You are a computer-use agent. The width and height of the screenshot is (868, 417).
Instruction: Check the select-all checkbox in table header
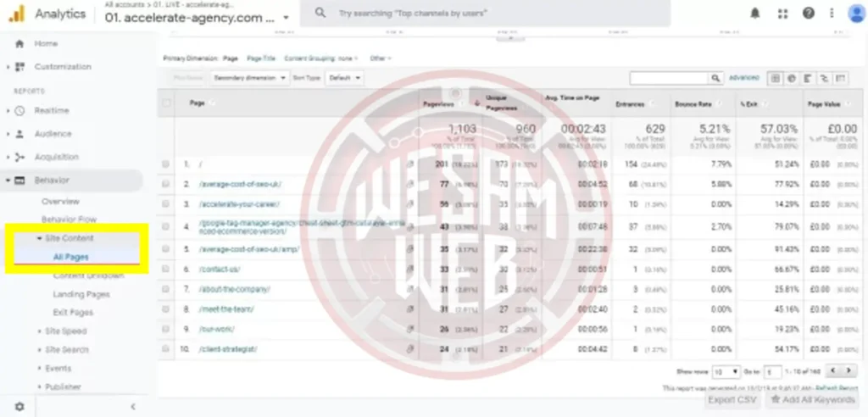tap(166, 103)
